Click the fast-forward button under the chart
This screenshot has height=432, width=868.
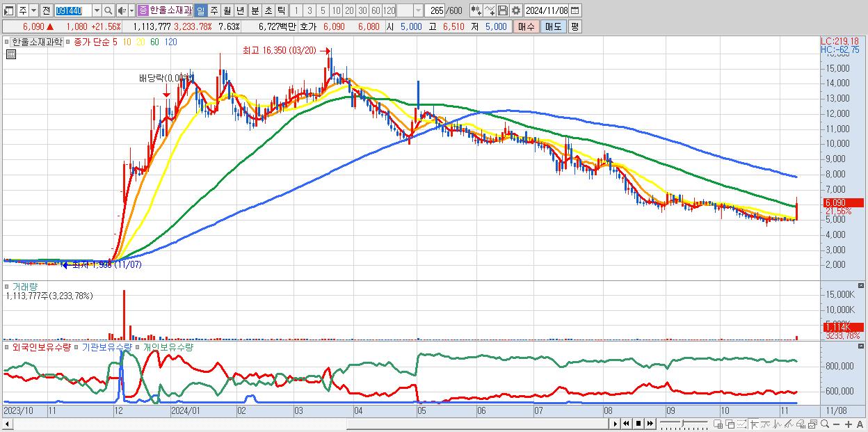(650, 424)
